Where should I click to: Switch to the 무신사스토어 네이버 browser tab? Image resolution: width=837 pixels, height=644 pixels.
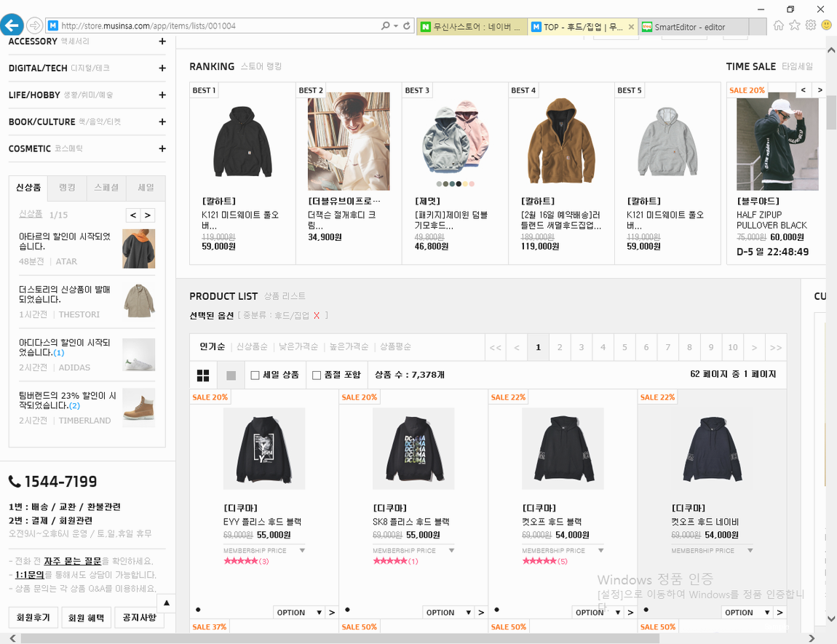point(472,27)
